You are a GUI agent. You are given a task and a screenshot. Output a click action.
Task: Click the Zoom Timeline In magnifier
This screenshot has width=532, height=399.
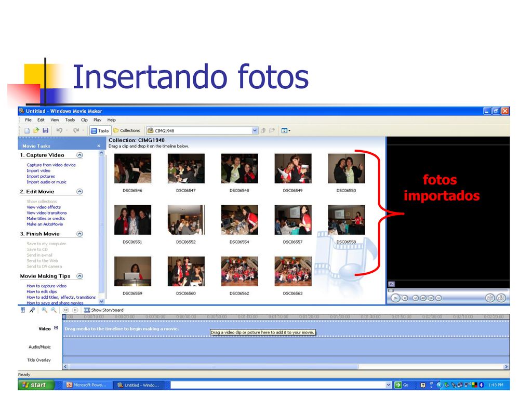pos(44,310)
